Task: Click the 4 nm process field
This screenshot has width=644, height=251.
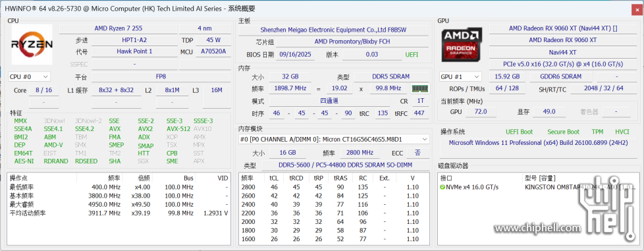Action: click(x=205, y=29)
